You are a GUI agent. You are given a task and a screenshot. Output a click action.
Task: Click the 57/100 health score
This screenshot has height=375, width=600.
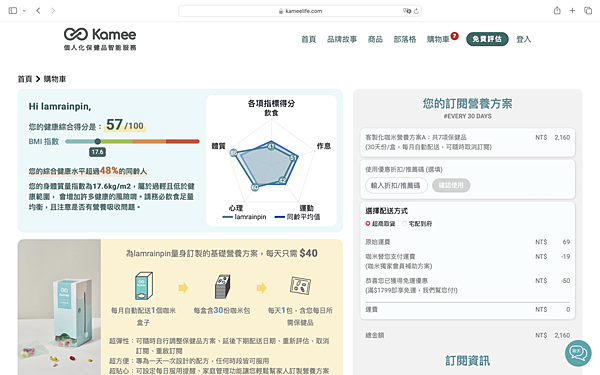(x=125, y=125)
